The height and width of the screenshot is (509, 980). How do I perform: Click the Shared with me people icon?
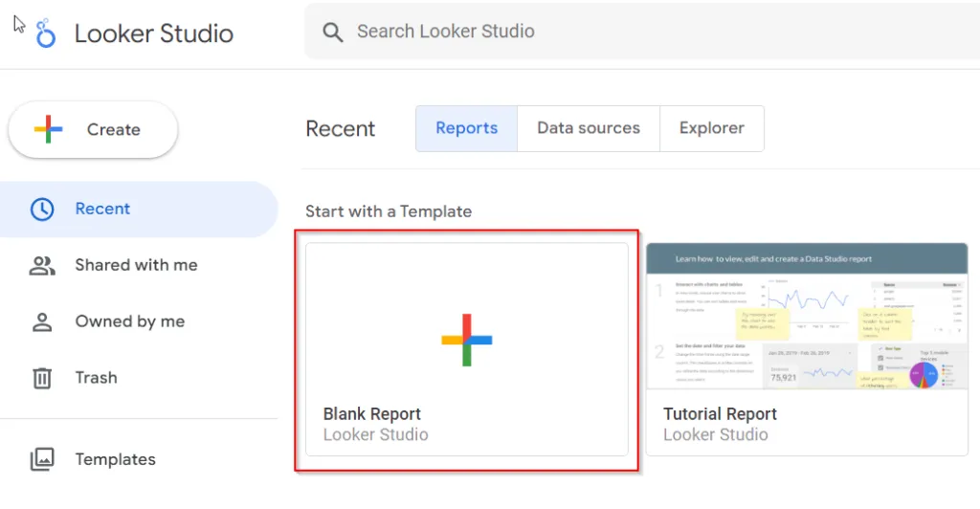[x=42, y=265]
